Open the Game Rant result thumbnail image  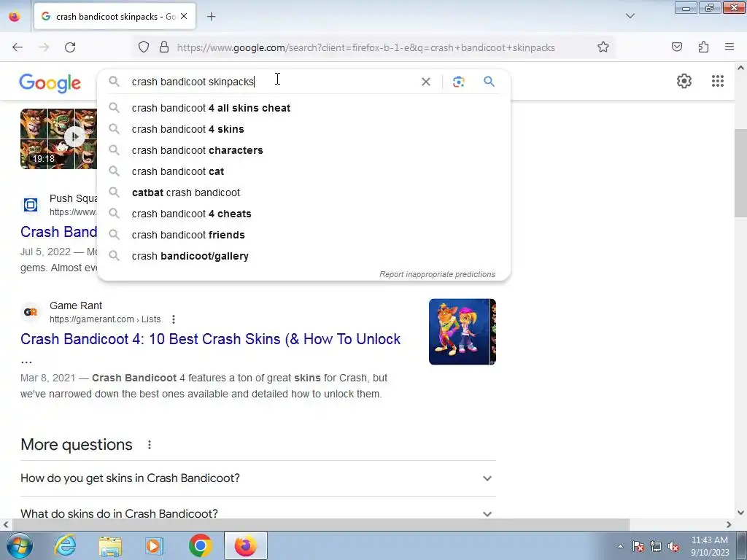(462, 332)
